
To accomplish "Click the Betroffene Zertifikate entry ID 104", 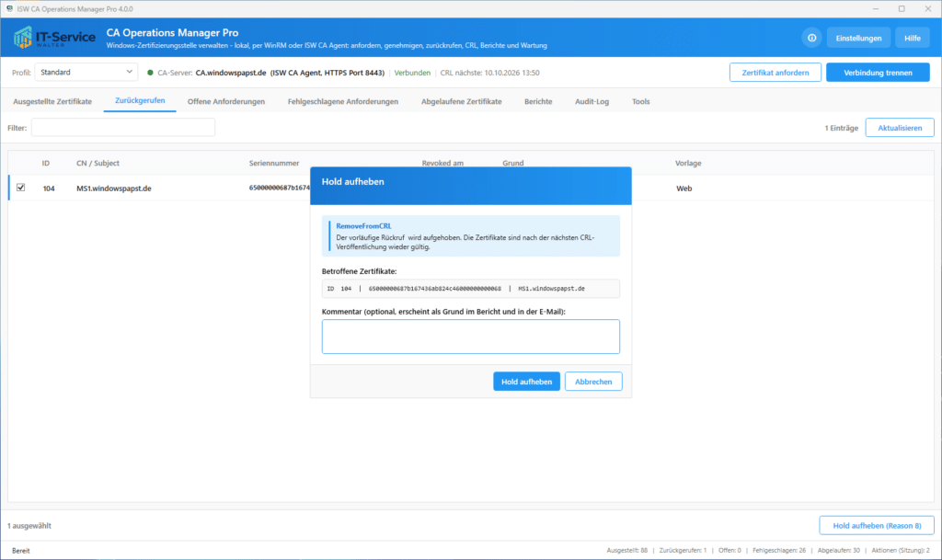I will pyautogui.click(x=470, y=289).
